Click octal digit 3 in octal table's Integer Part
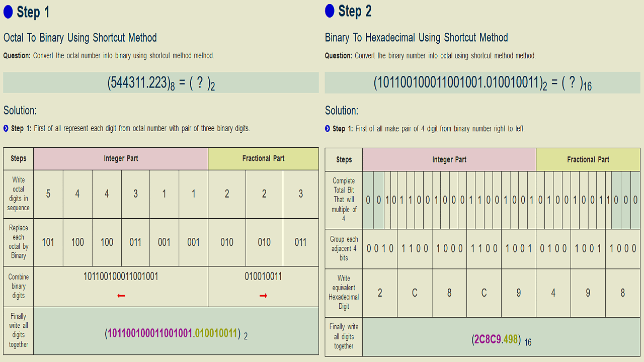Image resolution: width=644 pixels, height=362 pixels. [135, 194]
